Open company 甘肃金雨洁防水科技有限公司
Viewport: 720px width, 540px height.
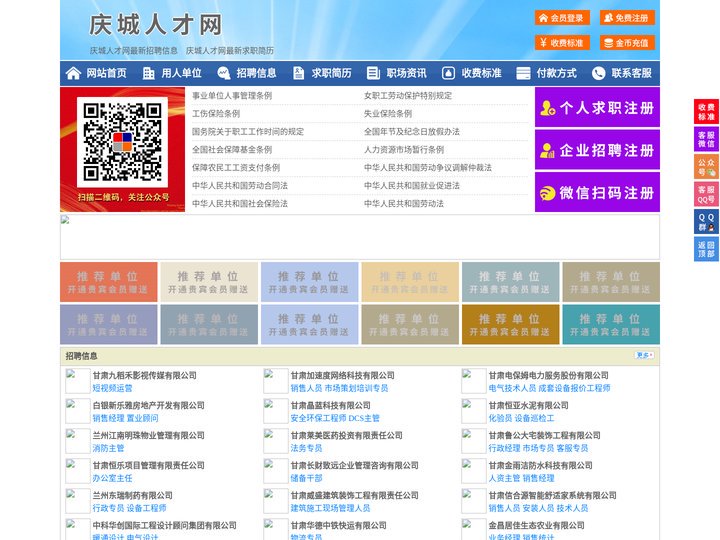(540, 465)
